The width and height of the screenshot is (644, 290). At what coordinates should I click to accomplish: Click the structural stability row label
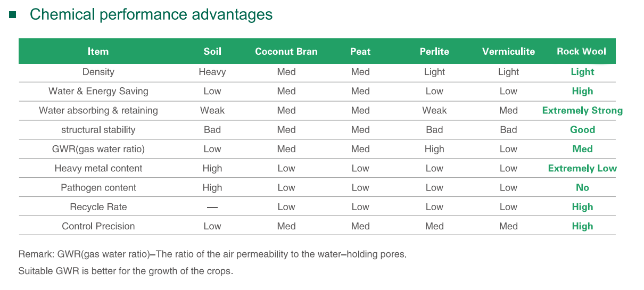[x=98, y=130]
